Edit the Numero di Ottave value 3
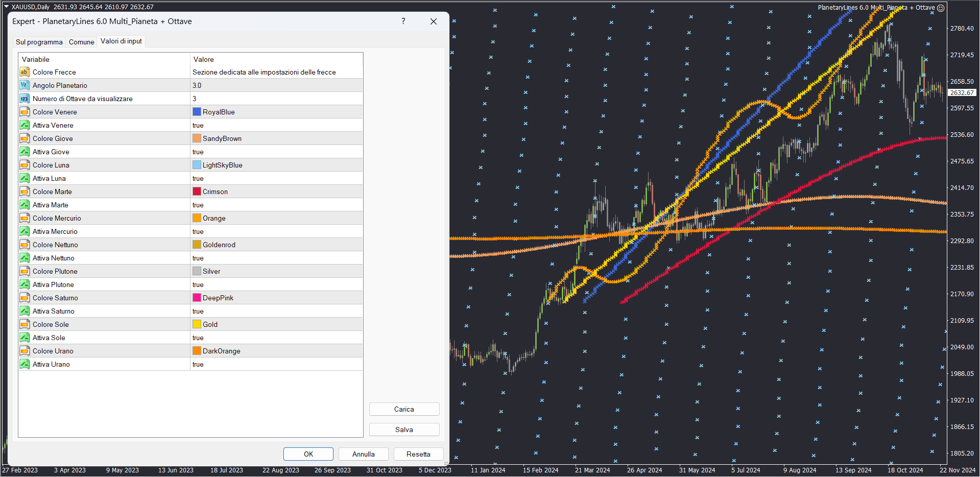This screenshot has height=477, width=980. (x=276, y=99)
